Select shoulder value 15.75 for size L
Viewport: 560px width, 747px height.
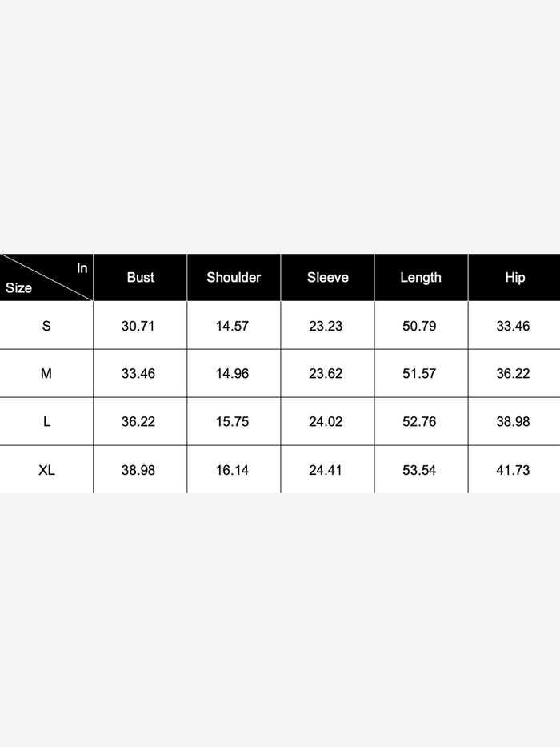click(x=232, y=422)
